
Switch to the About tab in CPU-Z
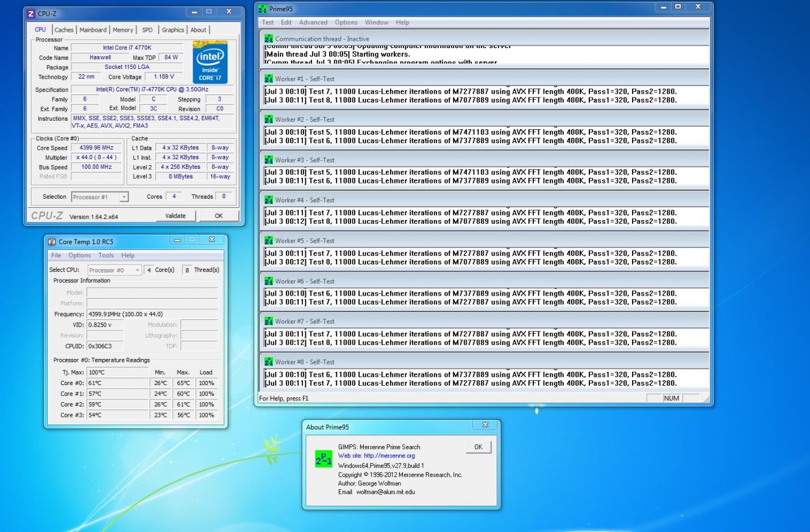[x=198, y=29]
